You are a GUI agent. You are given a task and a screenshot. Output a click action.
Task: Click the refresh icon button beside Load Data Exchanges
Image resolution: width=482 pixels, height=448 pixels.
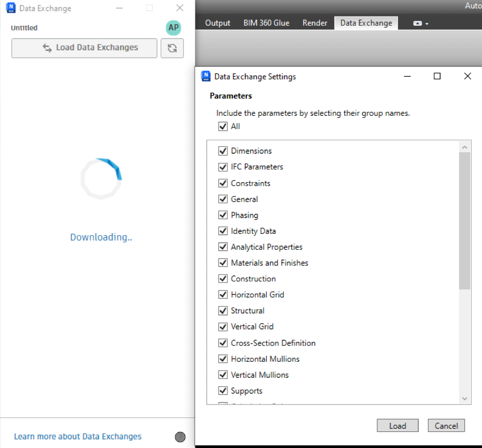click(x=172, y=48)
